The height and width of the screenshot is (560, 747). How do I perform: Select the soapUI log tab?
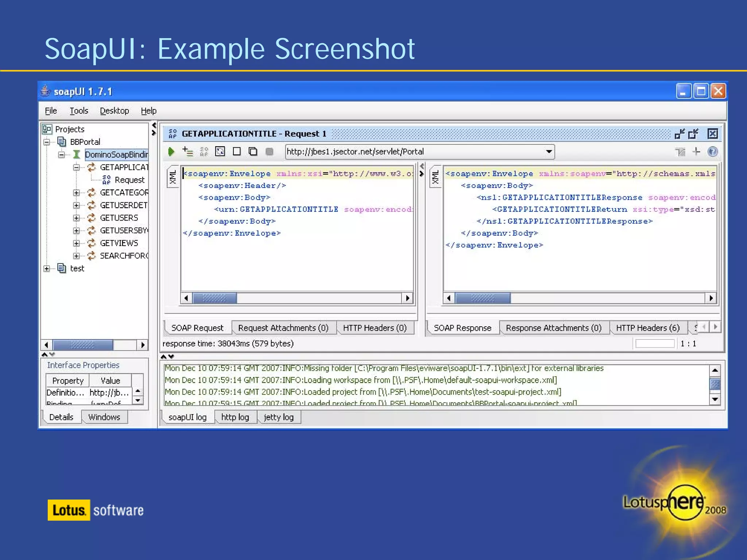187,417
